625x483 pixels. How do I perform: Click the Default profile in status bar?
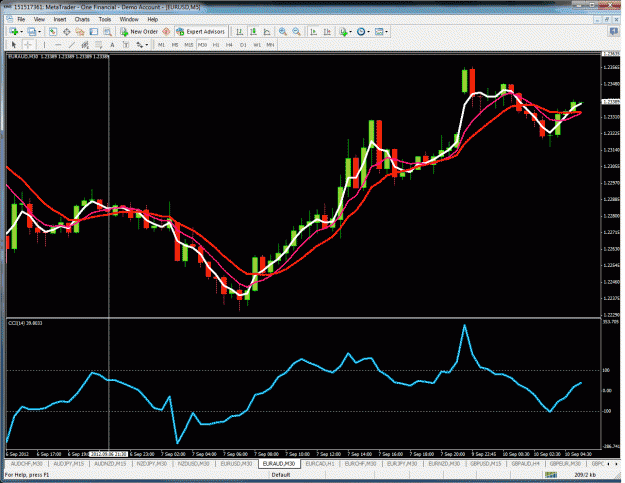(x=281, y=475)
